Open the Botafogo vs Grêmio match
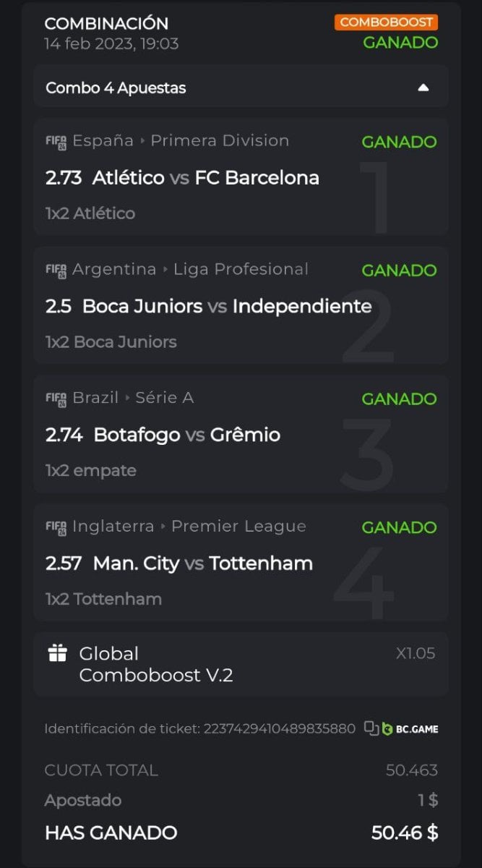 tap(186, 435)
